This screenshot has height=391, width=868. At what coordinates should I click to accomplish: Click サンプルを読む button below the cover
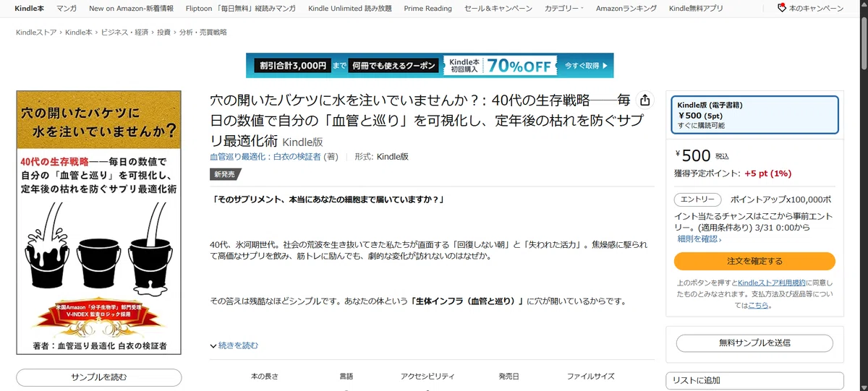point(98,377)
